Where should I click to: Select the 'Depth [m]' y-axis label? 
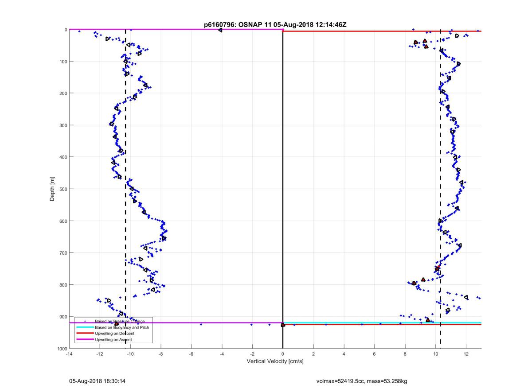(52, 189)
